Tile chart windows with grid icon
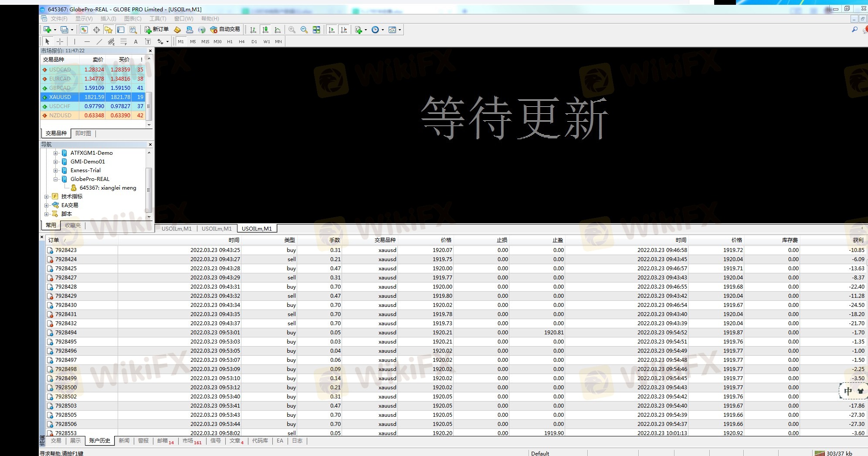 316,30
